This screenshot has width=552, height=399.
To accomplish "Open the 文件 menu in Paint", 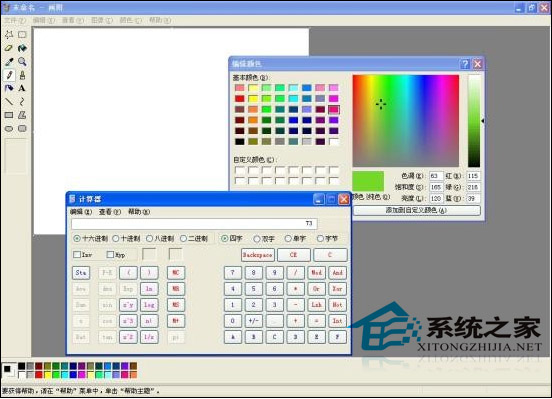I will [x=15, y=20].
